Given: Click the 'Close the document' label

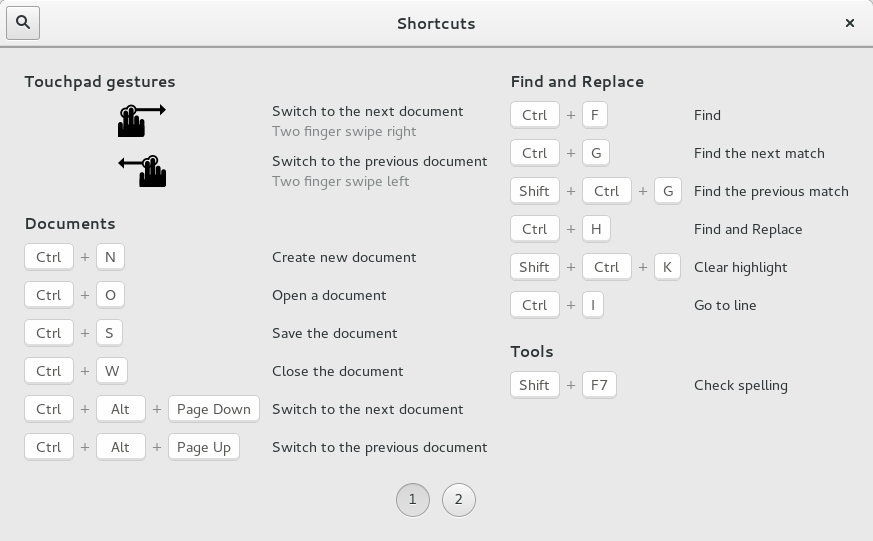Looking at the screenshot, I should [x=337, y=371].
